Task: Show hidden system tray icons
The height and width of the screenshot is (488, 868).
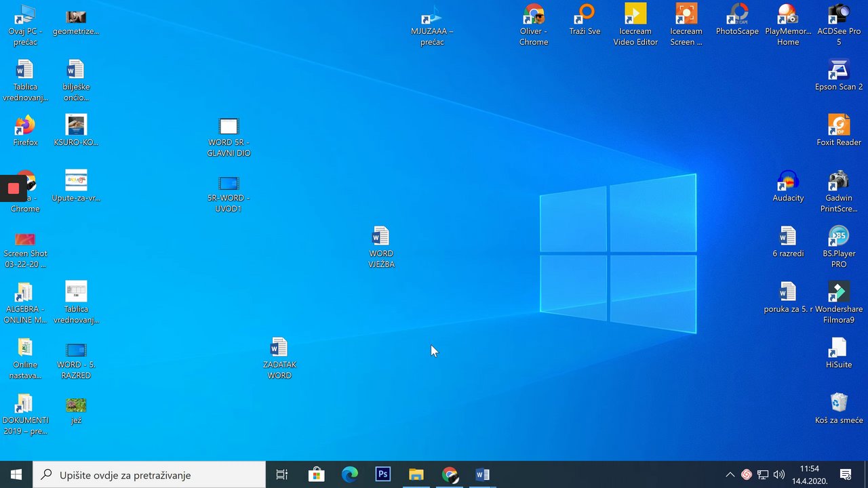Action: coord(730,474)
